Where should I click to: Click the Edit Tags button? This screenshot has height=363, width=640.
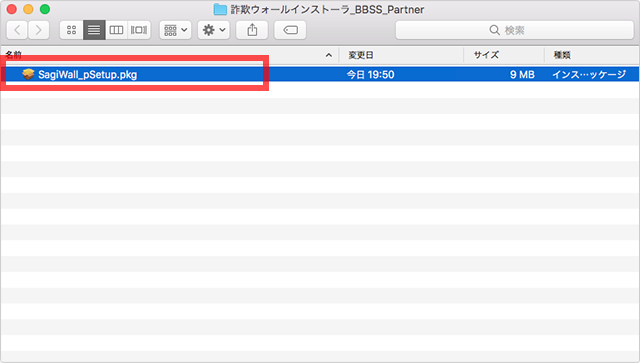[x=290, y=30]
